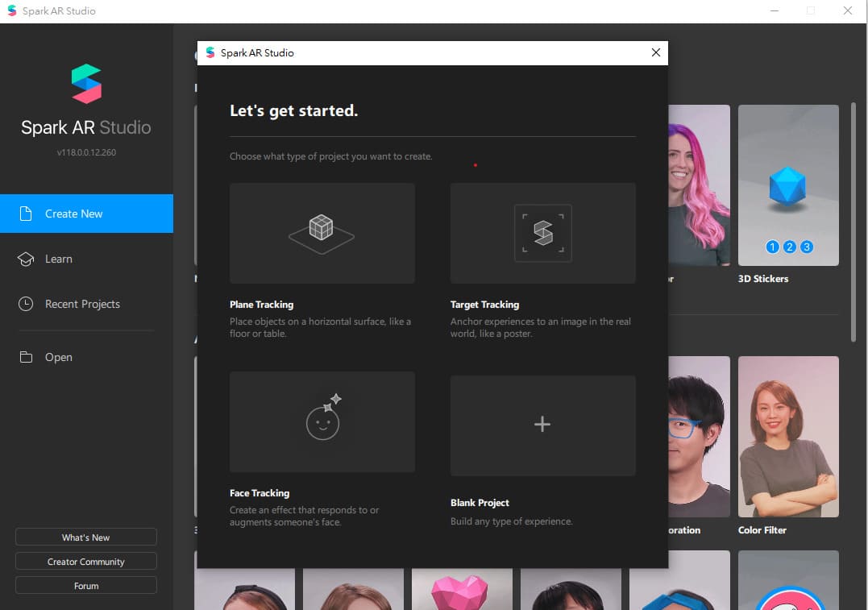Open the pink-haired woman template thumbnail

click(700, 185)
